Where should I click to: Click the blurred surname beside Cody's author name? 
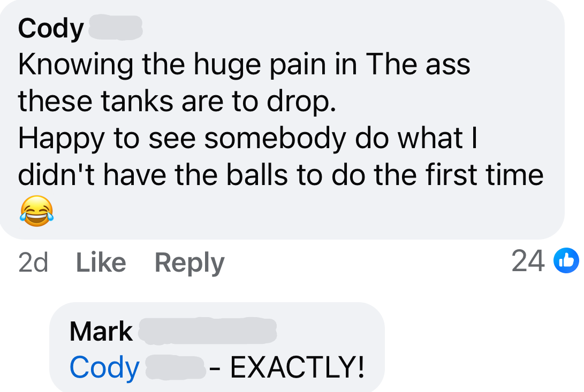point(116,27)
